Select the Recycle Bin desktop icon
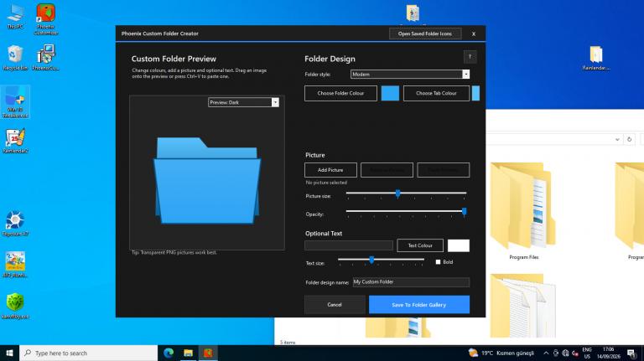This screenshot has height=361, width=644. point(15,58)
